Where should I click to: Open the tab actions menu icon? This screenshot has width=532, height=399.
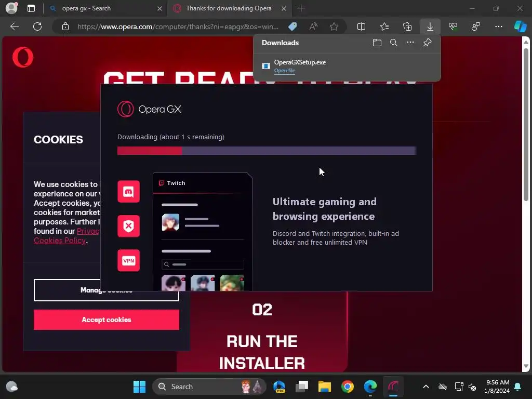click(x=31, y=8)
